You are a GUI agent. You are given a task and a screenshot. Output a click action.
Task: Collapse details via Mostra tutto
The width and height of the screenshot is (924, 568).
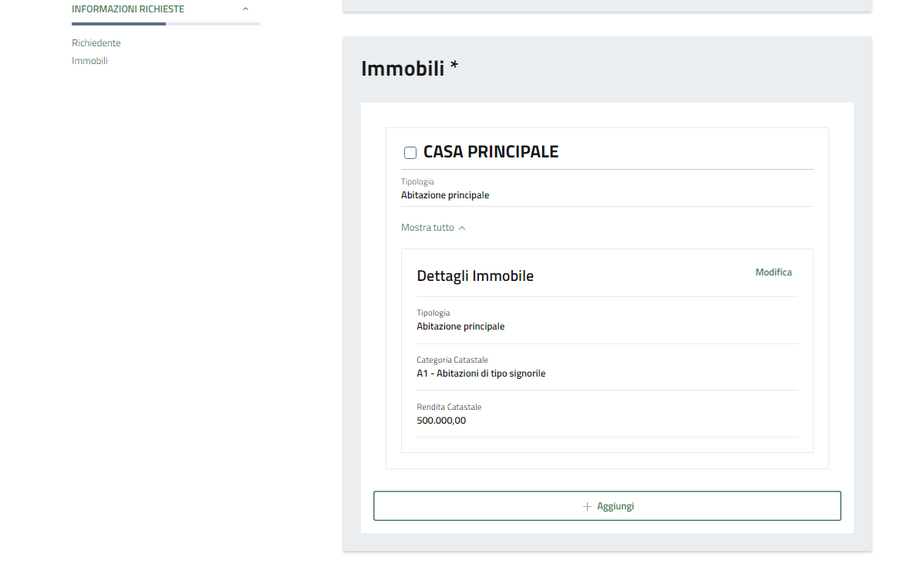427,228
